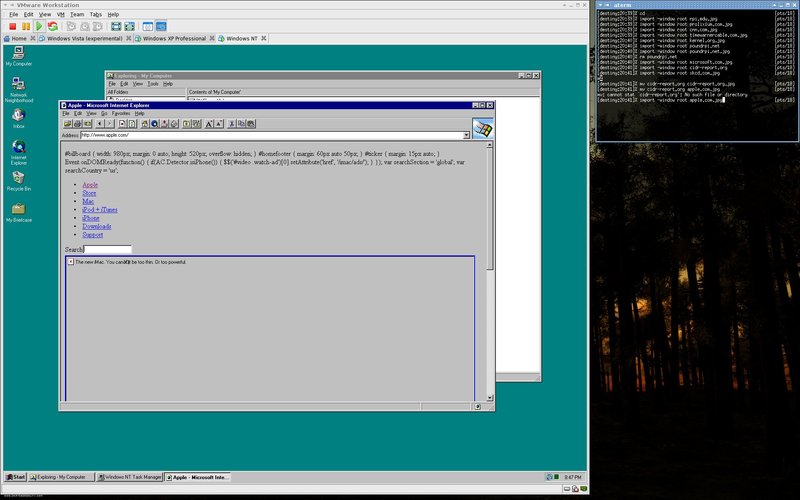
Task: Click the Reset VM circular arrows icon
Action: point(53,26)
